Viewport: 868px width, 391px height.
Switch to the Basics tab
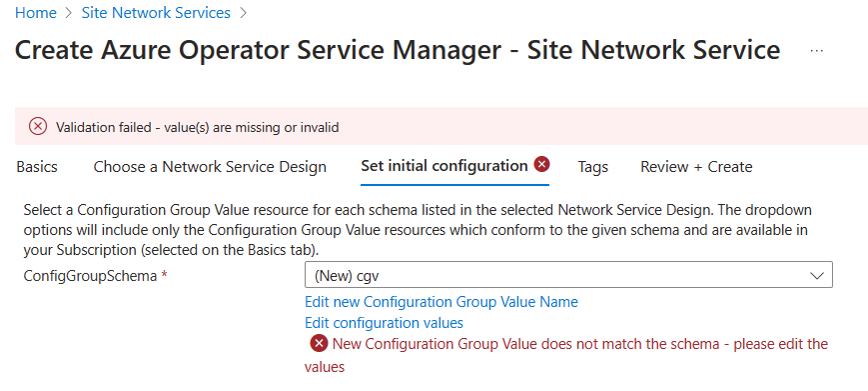37,167
